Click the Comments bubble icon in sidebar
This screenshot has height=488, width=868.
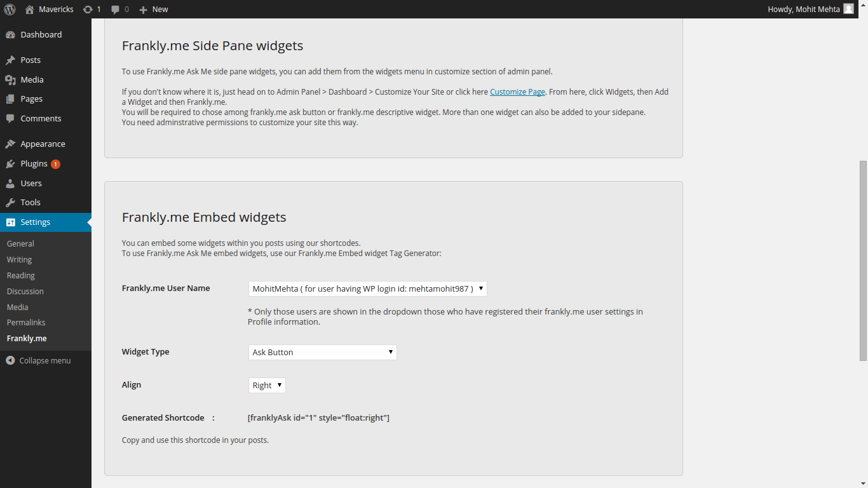(x=10, y=119)
